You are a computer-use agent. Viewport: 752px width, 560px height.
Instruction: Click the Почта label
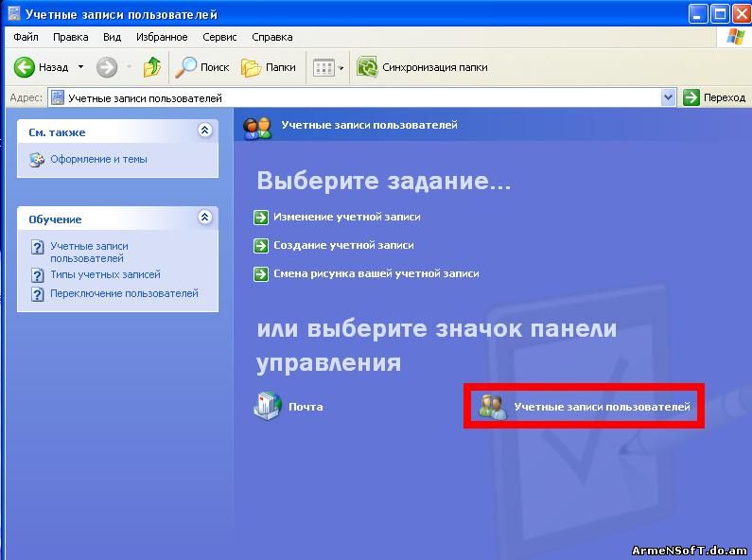(306, 407)
